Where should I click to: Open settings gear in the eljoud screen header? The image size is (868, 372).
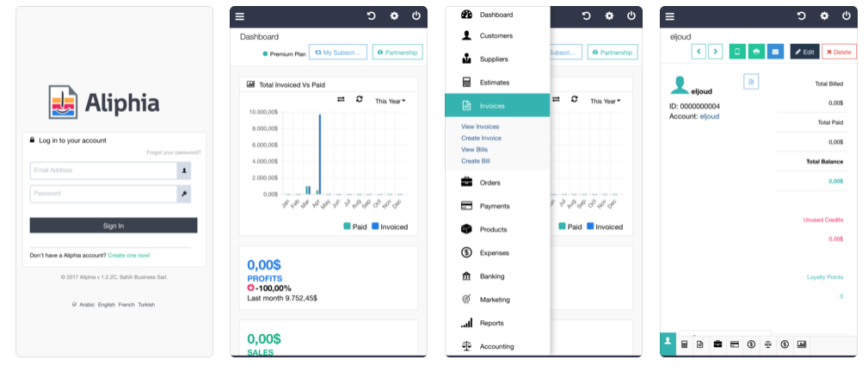[824, 16]
